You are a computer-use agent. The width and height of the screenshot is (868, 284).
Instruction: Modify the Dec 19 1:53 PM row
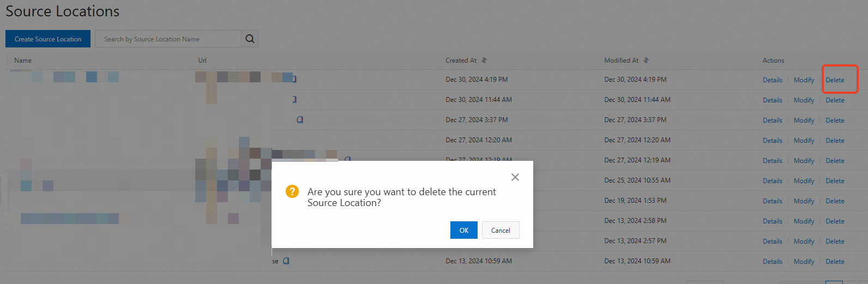pyautogui.click(x=804, y=201)
